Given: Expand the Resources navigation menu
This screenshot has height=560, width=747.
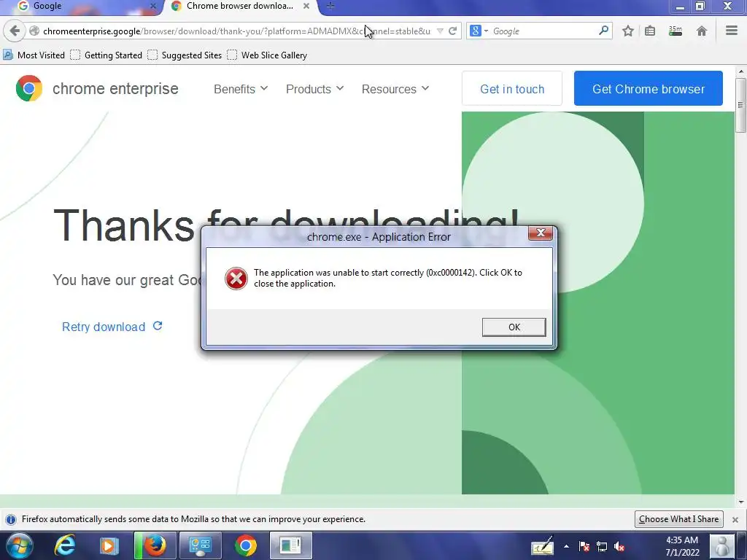Looking at the screenshot, I should [x=395, y=89].
